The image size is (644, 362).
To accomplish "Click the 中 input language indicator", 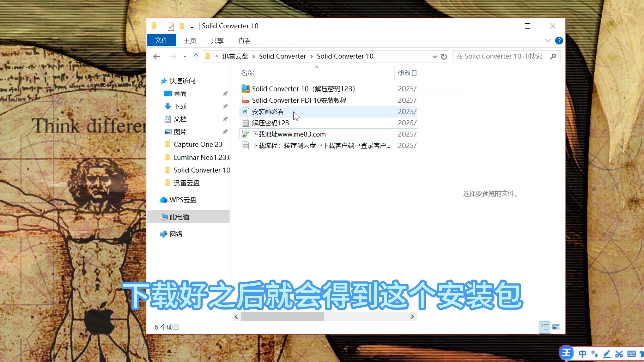I will [583, 354].
